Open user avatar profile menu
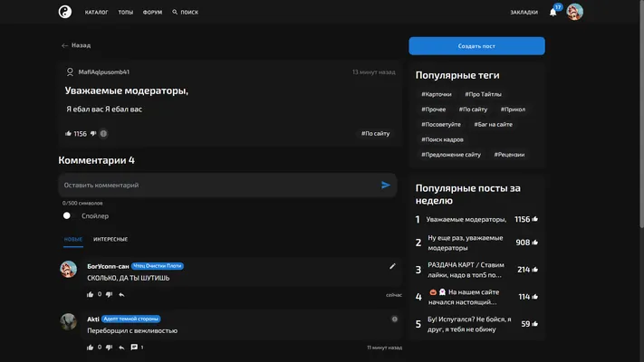Screen dimensions: 644x362 point(574,12)
